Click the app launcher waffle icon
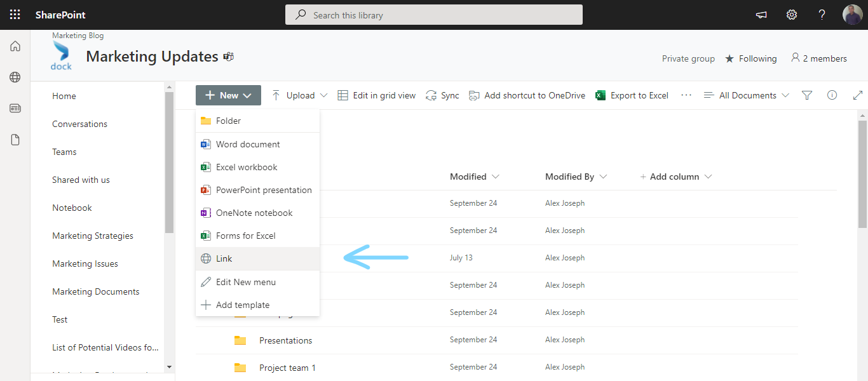The width and height of the screenshot is (868, 381). (x=15, y=14)
